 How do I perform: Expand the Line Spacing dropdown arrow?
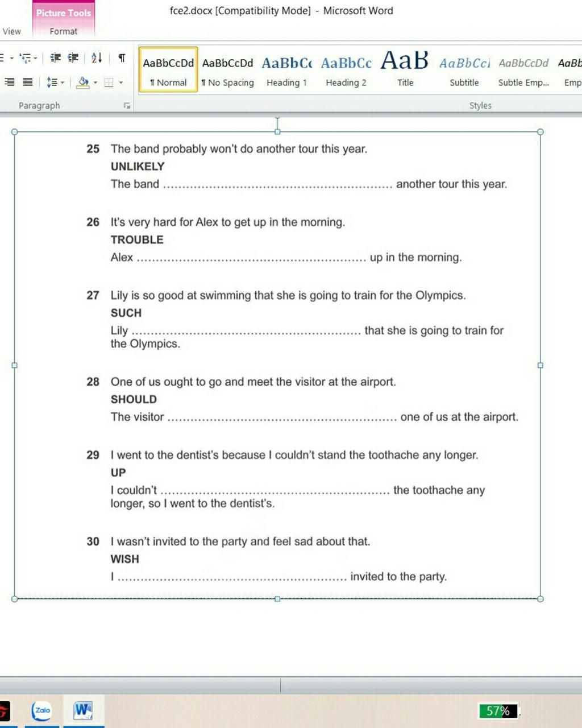62,83
